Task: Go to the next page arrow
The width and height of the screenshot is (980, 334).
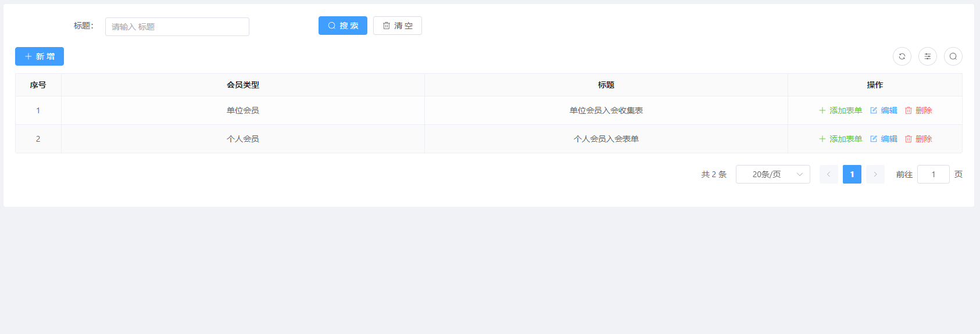Action: [x=875, y=174]
